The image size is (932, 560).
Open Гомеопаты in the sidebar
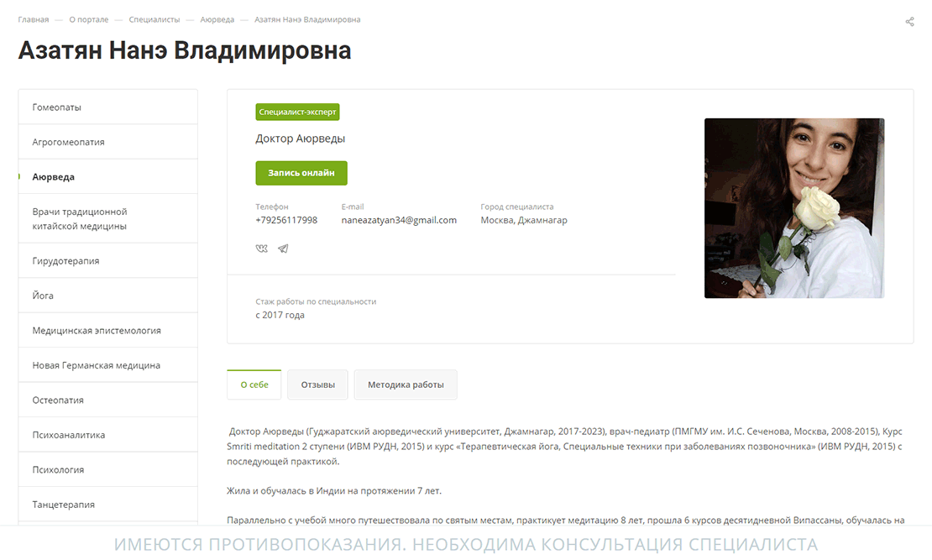pyautogui.click(x=108, y=107)
